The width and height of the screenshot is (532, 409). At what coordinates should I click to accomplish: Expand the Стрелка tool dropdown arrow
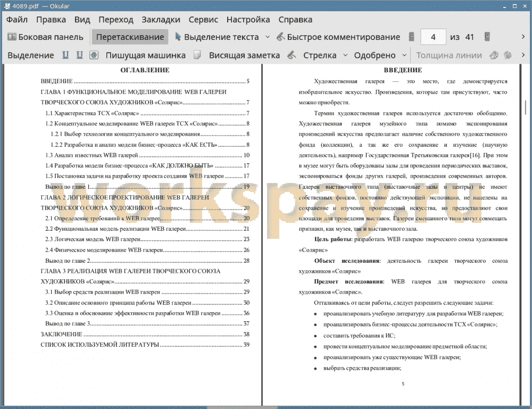click(x=345, y=55)
